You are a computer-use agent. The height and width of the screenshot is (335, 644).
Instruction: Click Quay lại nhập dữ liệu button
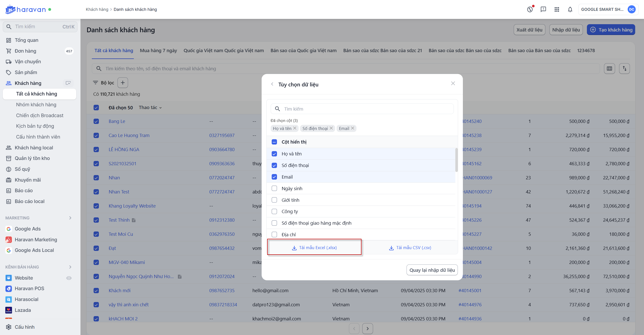[432, 270]
